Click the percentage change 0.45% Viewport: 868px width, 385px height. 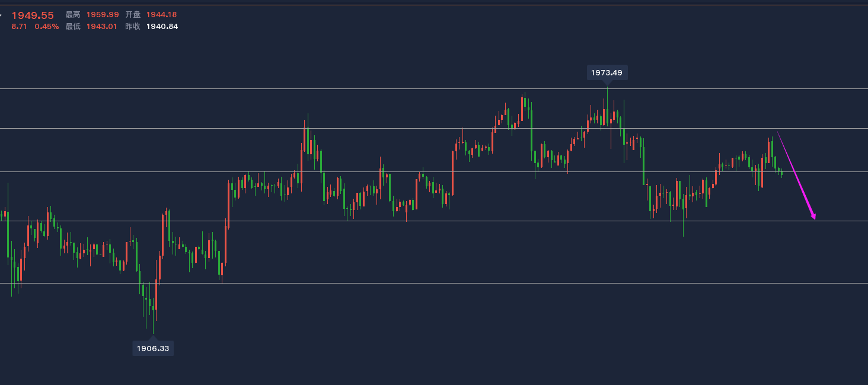click(x=47, y=27)
